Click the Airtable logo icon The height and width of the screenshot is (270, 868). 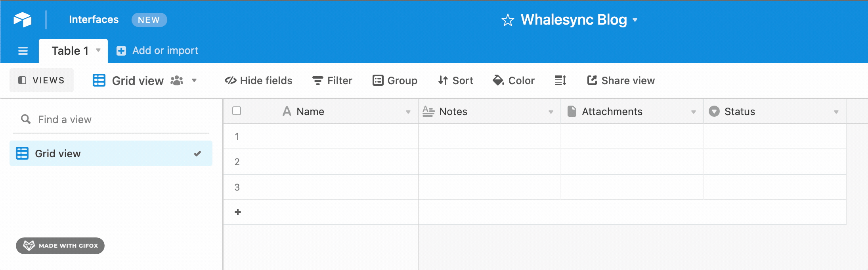23,19
